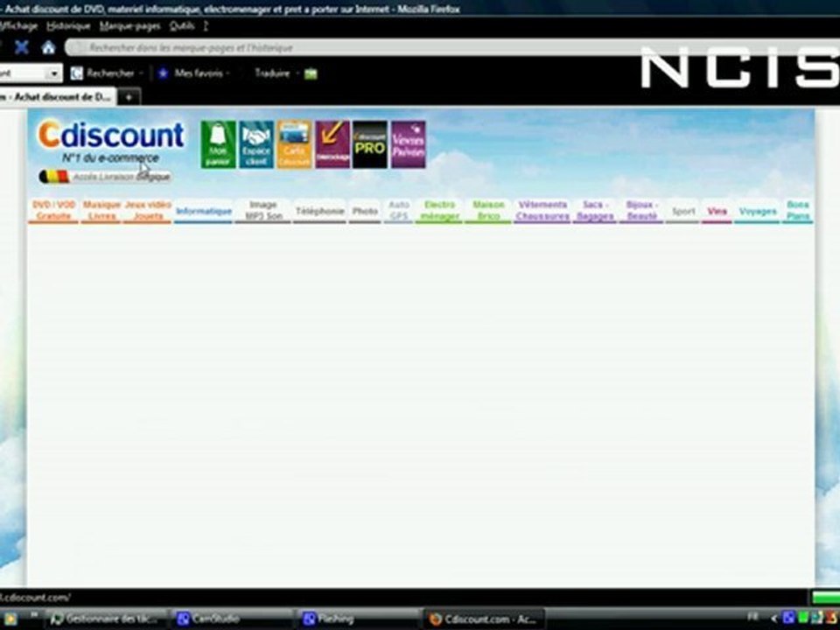
Task: Open the Marque-pages menu
Action: pyautogui.click(x=129, y=25)
